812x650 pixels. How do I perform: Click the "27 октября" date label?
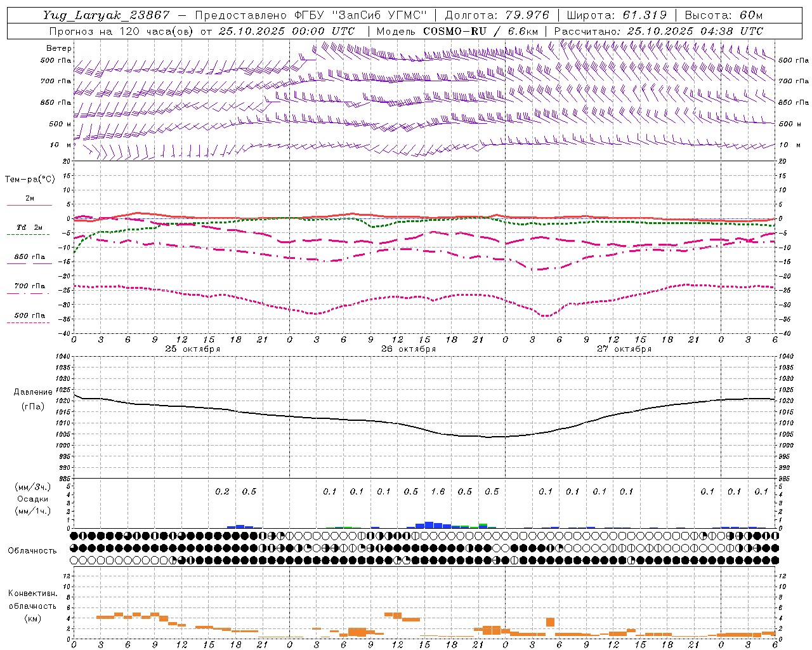[624, 349]
